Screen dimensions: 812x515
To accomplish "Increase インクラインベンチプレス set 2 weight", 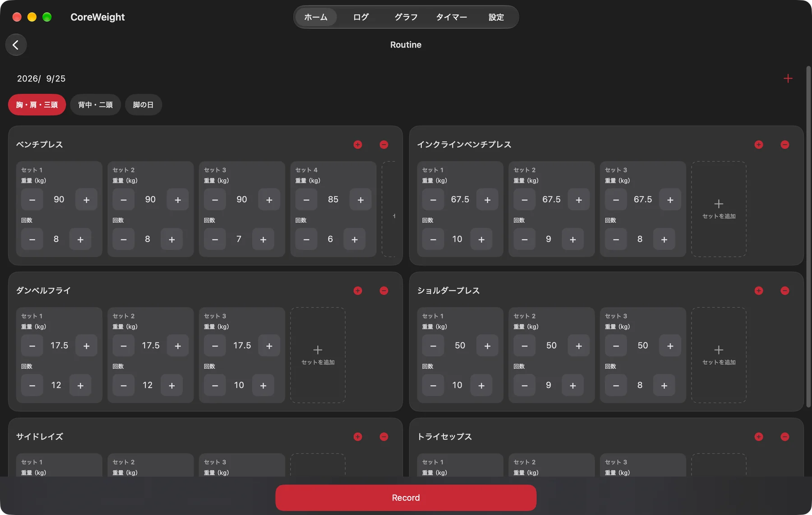I will click(579, 199).
